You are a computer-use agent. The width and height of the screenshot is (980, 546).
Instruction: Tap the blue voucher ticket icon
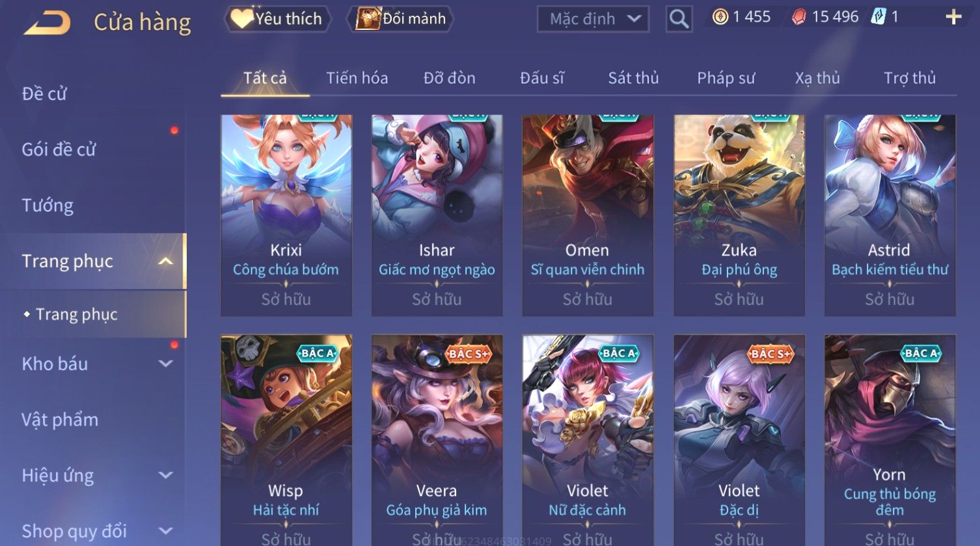tap(878, 17)
